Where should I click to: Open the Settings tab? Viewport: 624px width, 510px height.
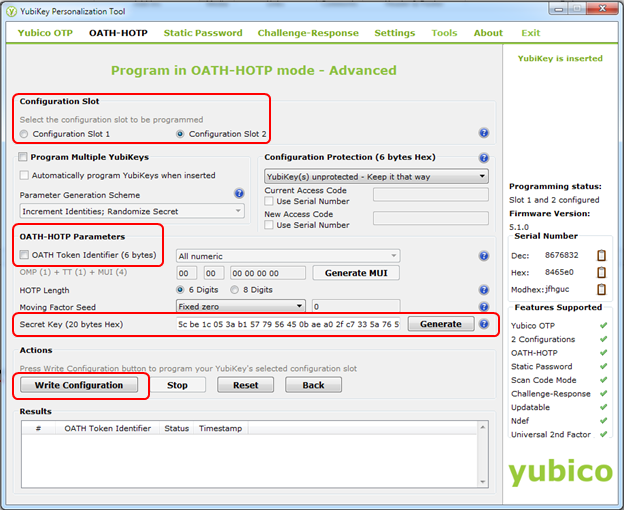(394, 33)
